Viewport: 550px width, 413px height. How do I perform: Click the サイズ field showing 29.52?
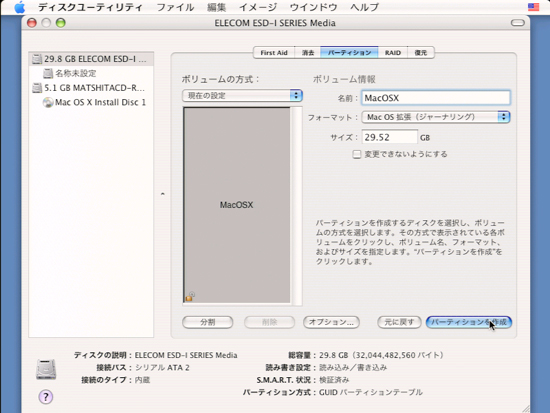click(x=390, y=137)
